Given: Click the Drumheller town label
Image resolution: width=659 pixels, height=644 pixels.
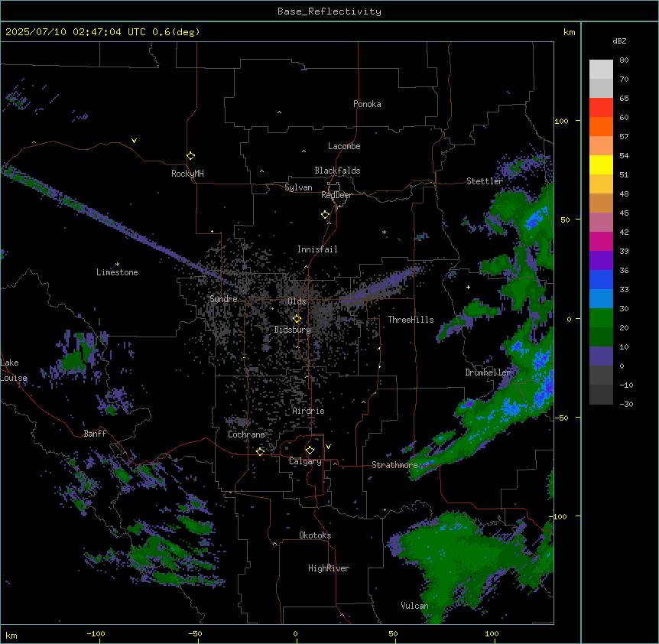Looking at the screenshot, I should coord(488,372).
